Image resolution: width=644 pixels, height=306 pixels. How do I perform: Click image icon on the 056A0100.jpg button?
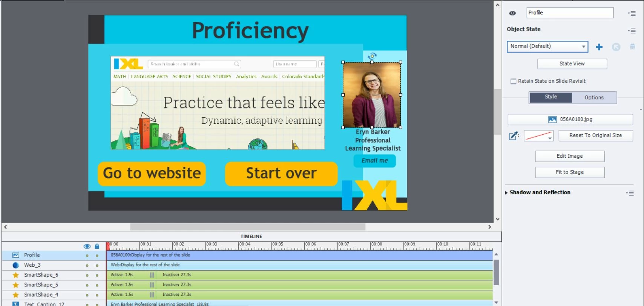(x=552, y=119)
